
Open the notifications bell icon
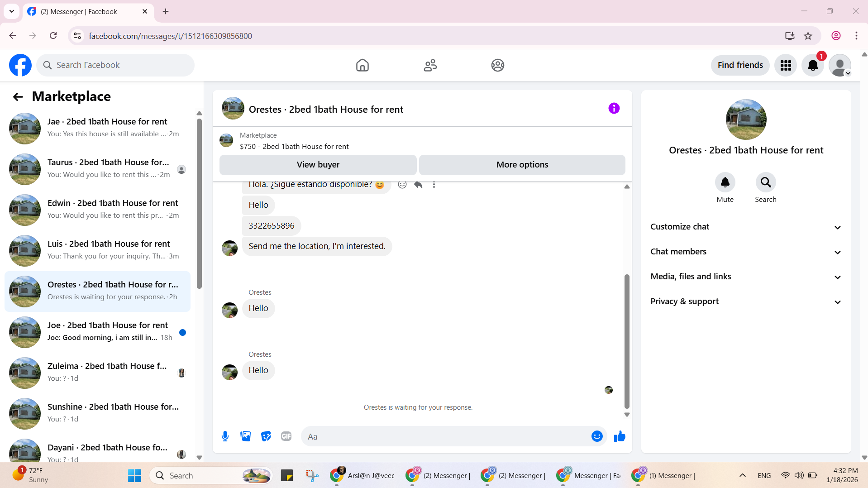813,65
